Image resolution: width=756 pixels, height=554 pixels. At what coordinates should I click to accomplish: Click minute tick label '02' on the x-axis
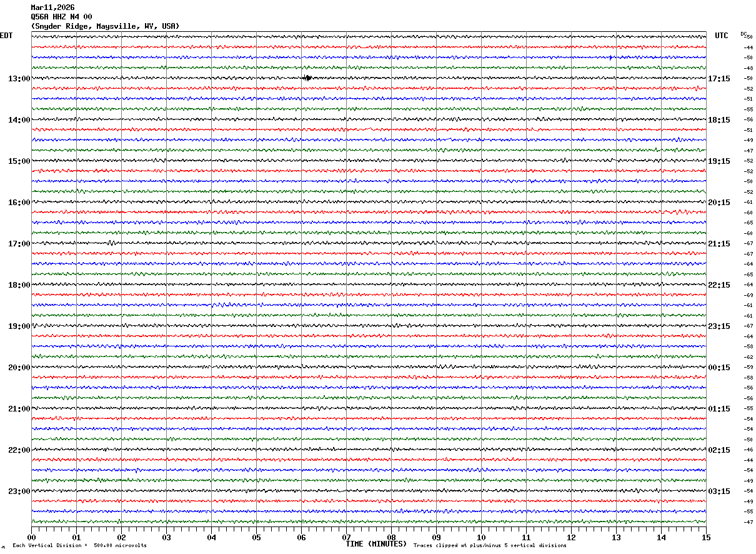point(121,537)
